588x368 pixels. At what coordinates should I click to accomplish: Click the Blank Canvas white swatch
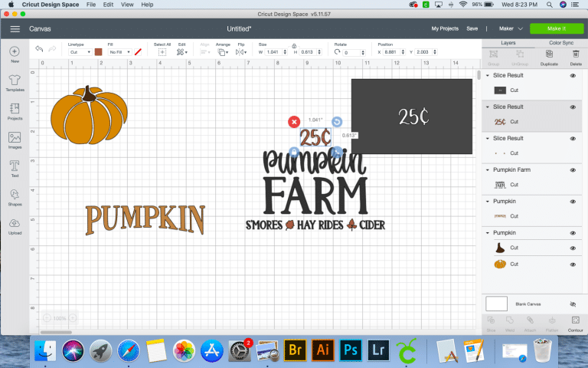[x=496, y=304]
